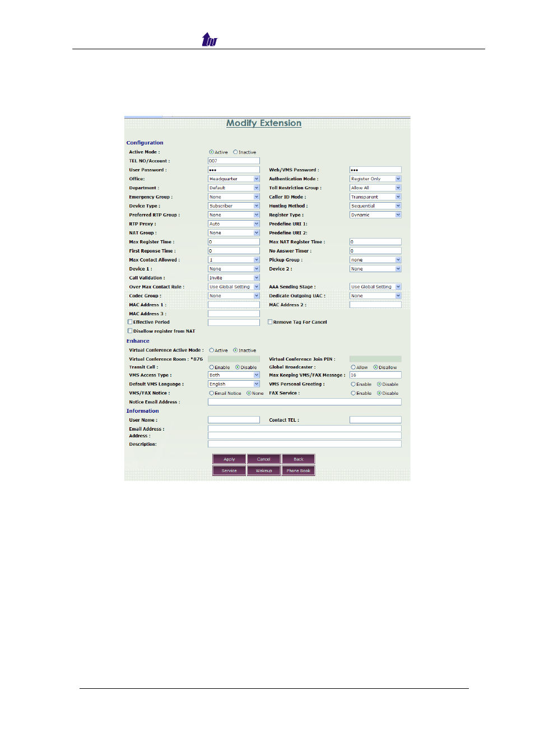535x756 pixels.
Task: Click the MAC Address 2 field
Action: click(x=375, y=305)
